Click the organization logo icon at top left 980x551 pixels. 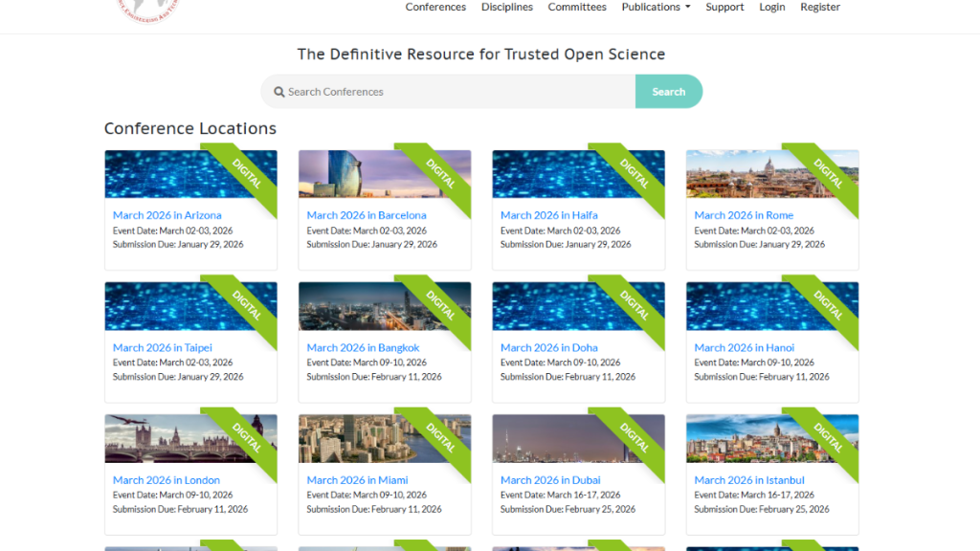click(148, 8)
